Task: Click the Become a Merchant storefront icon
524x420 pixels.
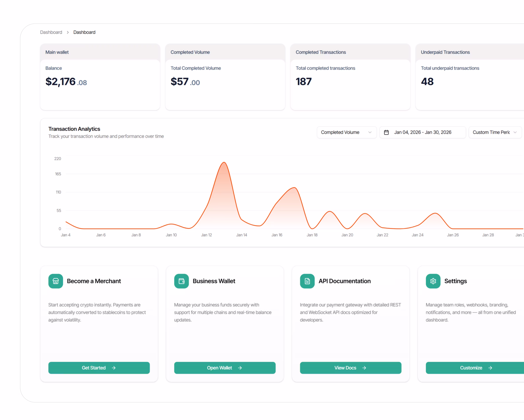Action: (x=56, y=281)
